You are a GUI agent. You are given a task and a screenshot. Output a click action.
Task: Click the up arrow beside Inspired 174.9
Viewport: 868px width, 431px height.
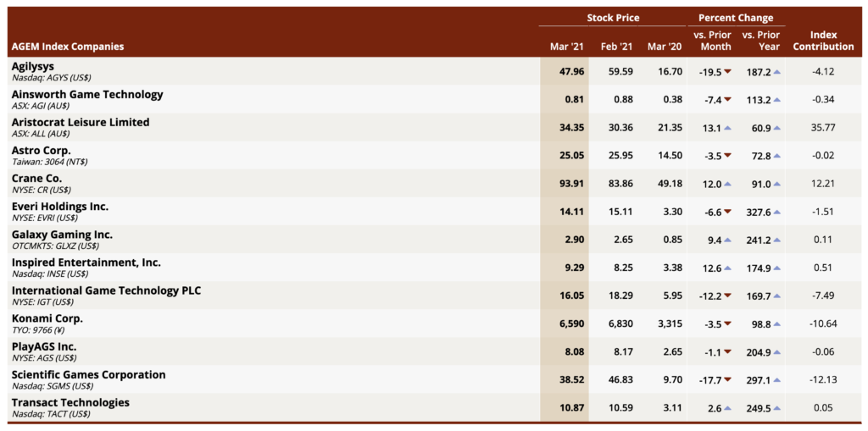777,268
